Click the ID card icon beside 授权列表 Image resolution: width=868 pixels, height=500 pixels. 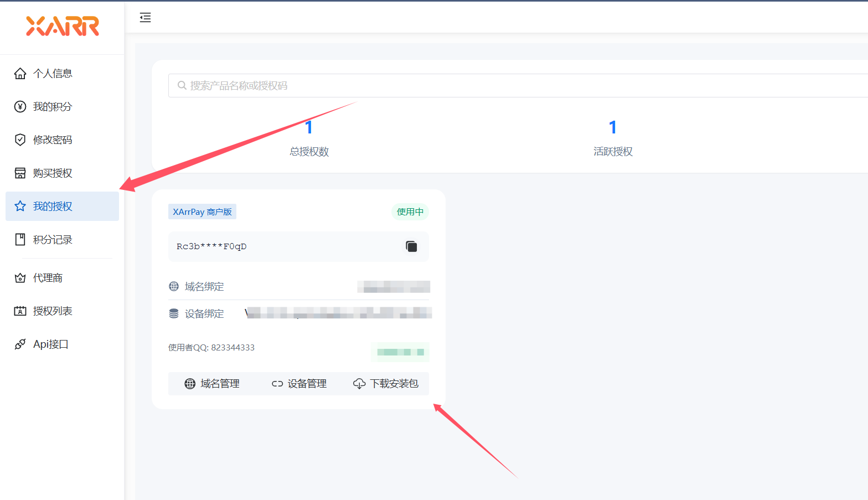[20, 311]
